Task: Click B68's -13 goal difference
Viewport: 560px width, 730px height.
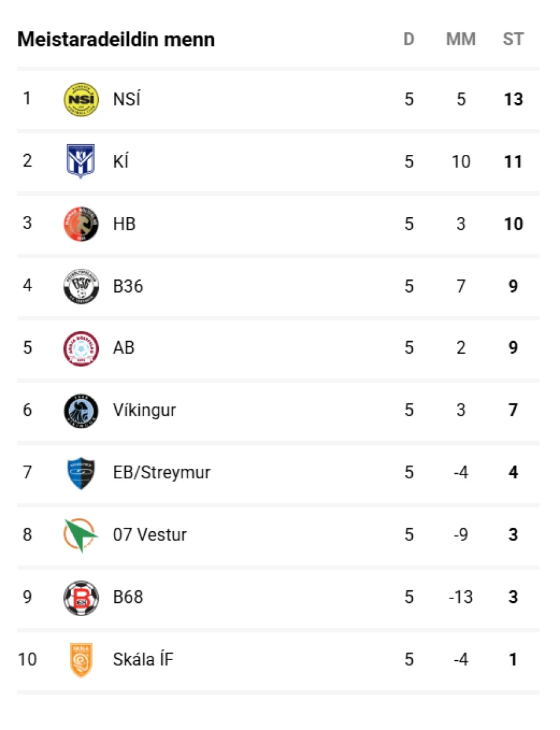Action: [x=461, y=597]
